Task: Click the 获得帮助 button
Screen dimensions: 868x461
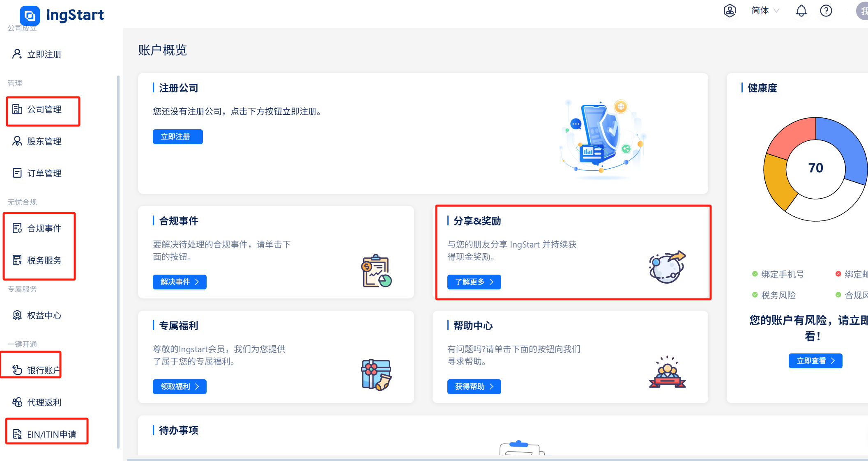Action: tap(474, 387)
